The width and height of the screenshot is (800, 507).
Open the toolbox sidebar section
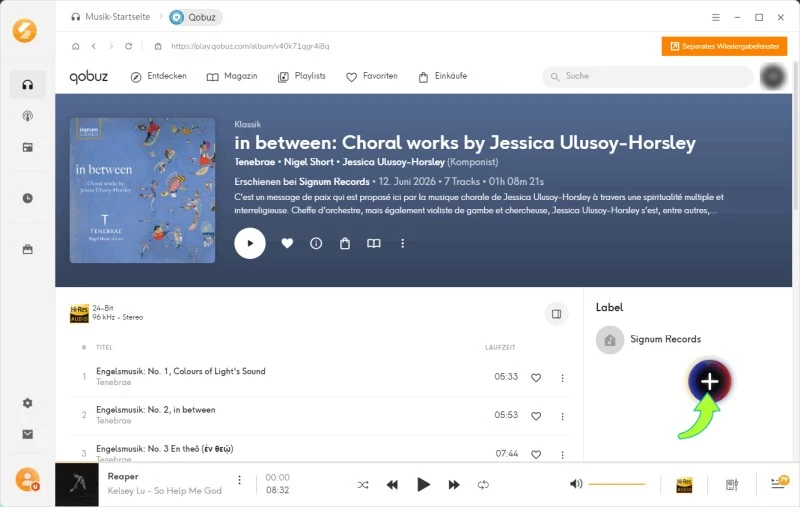pyautogui.click(x=28, y=249)
